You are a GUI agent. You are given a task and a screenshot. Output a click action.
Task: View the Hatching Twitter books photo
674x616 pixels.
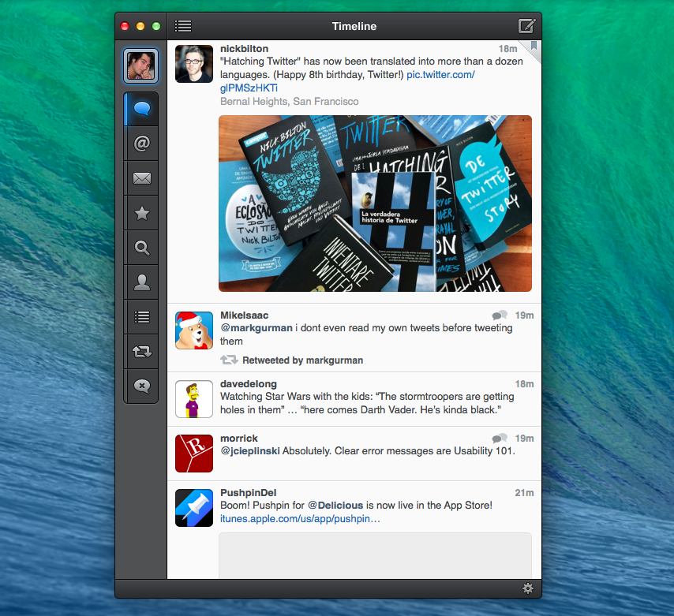coord(375,203)
